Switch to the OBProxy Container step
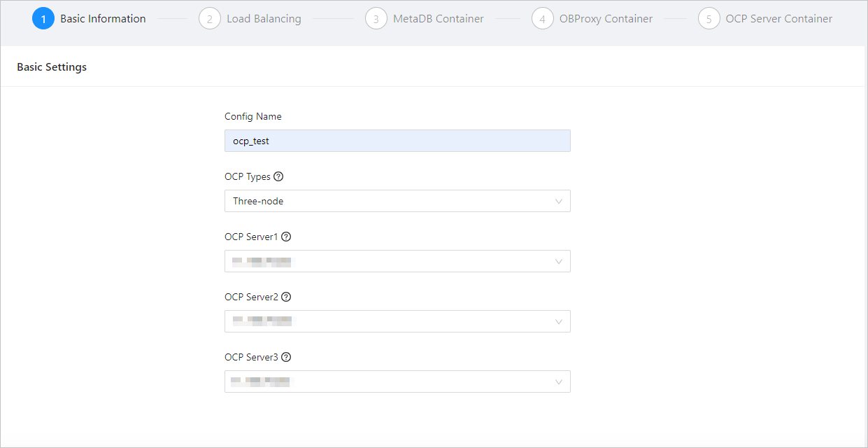 (606, 19)
